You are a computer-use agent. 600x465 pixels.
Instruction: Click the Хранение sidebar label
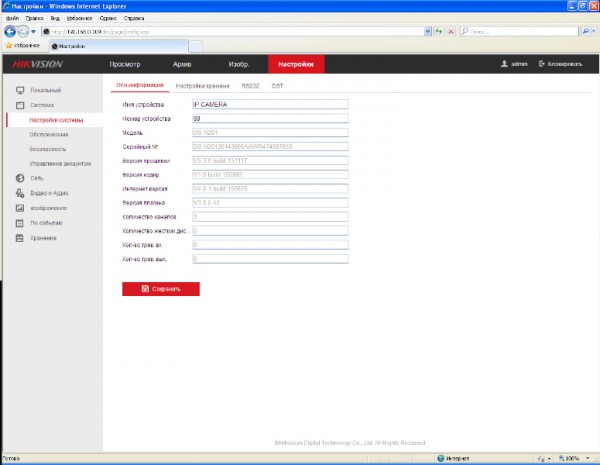click(43, 238)
